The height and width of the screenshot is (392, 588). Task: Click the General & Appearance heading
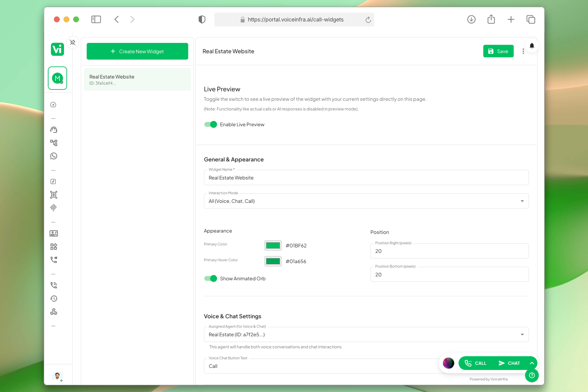tap(234, 160)
